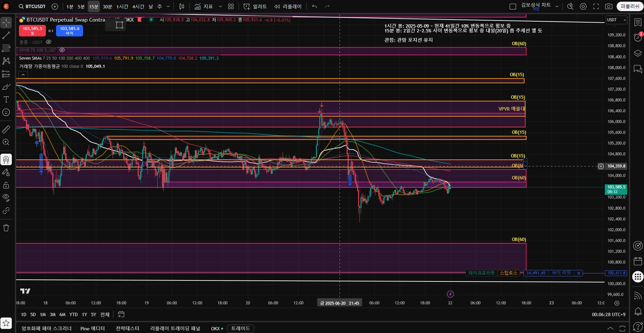This screenshot has width=644, height=333.
Task: Toggle lock all drawings
Action: 6,185
